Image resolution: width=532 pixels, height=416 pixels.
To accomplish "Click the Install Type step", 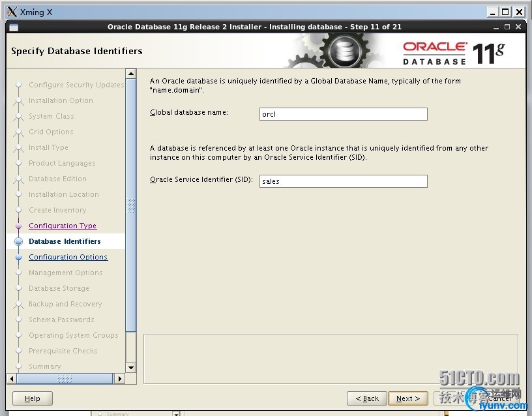I will coord(48,147).
